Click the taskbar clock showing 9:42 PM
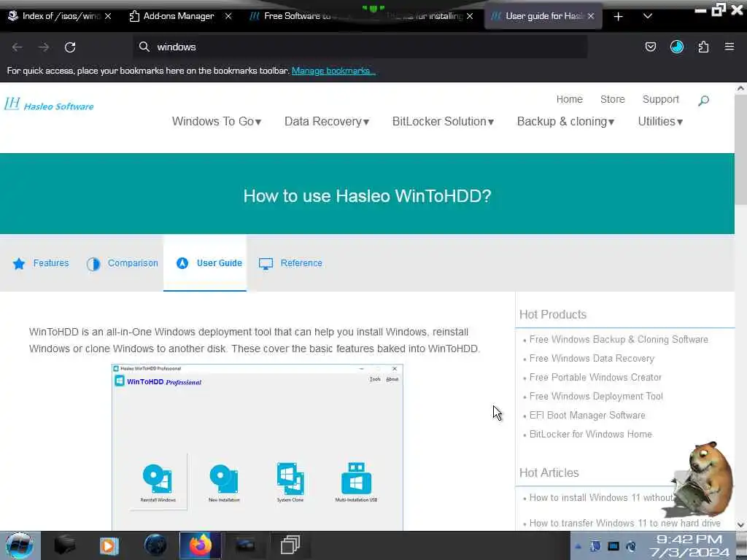This screenshot has width=747, height=560. tap(689, 545)
